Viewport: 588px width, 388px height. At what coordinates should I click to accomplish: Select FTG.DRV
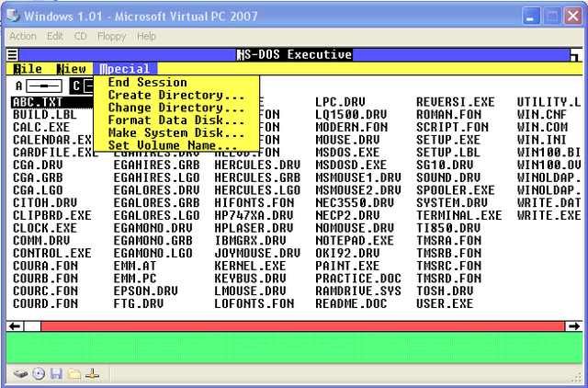[139, 303]
